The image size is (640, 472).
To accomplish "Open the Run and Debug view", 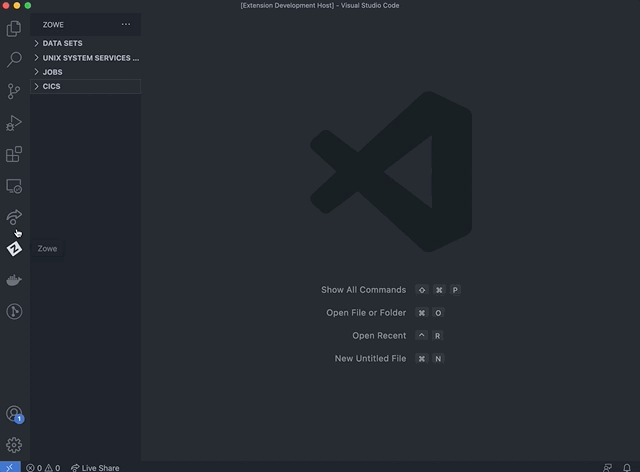I will (14, 123).
